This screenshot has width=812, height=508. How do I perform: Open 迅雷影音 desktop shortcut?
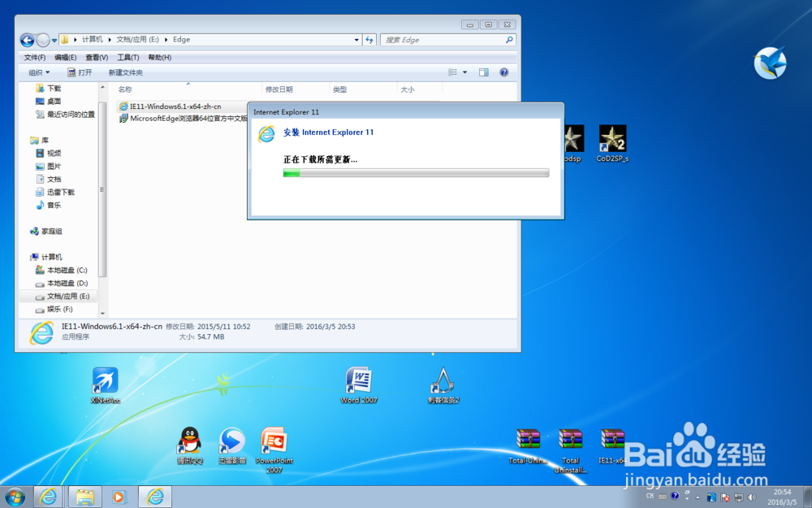point(232,445)
